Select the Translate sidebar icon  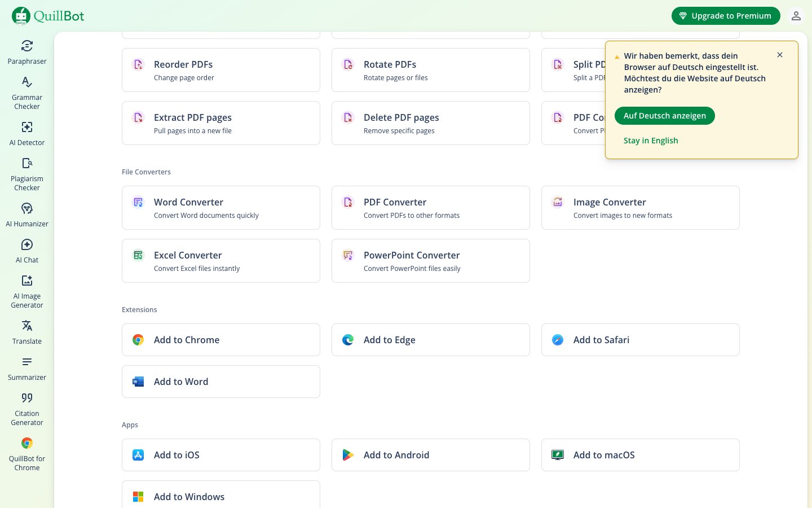pos(27,332)
